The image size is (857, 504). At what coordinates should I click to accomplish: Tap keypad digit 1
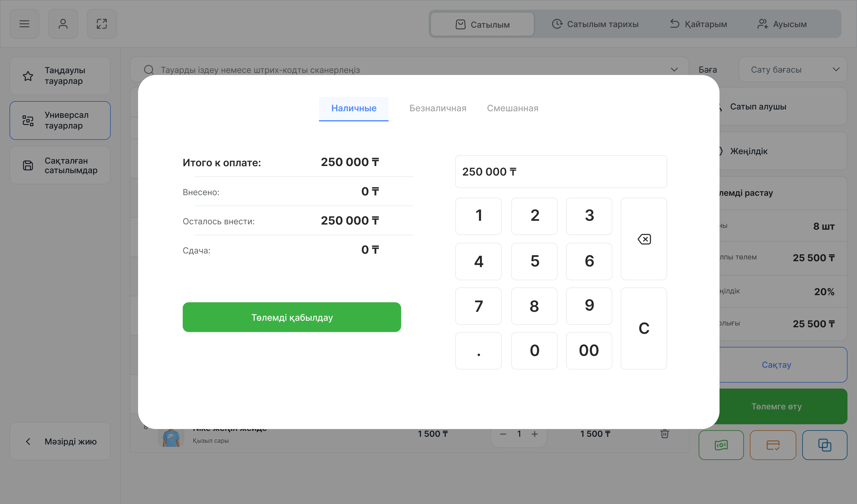point(478,216)
